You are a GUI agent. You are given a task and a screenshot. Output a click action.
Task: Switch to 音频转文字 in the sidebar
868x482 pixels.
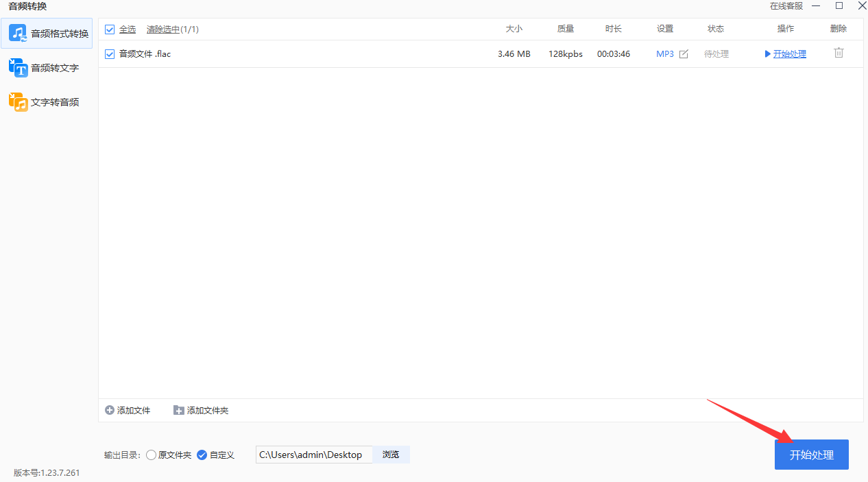[47, 68]
